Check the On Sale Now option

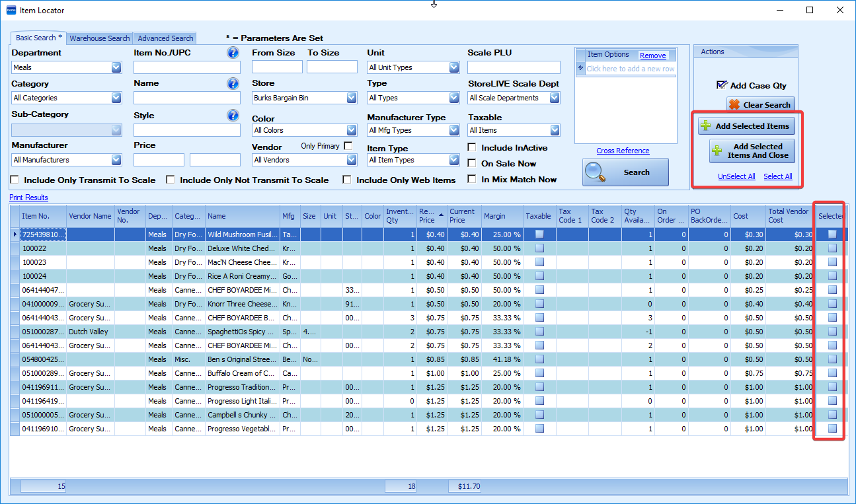[x=472, y=163]
